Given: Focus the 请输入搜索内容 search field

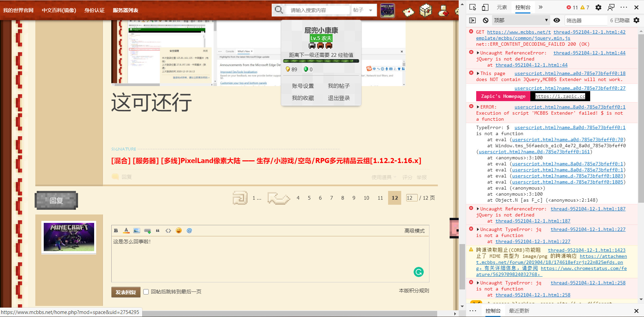Looking at the screenshot, I should click(x=318, y=10).
